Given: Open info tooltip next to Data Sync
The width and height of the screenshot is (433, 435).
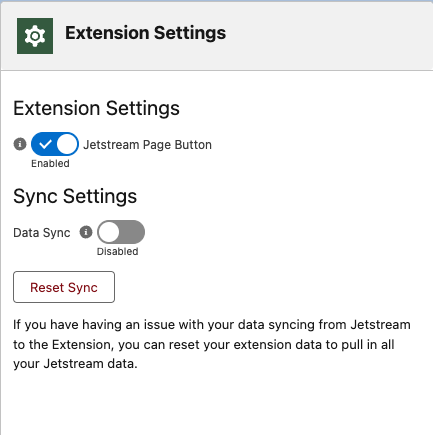Looking at the screenshot, I should (x=86, y=232).
